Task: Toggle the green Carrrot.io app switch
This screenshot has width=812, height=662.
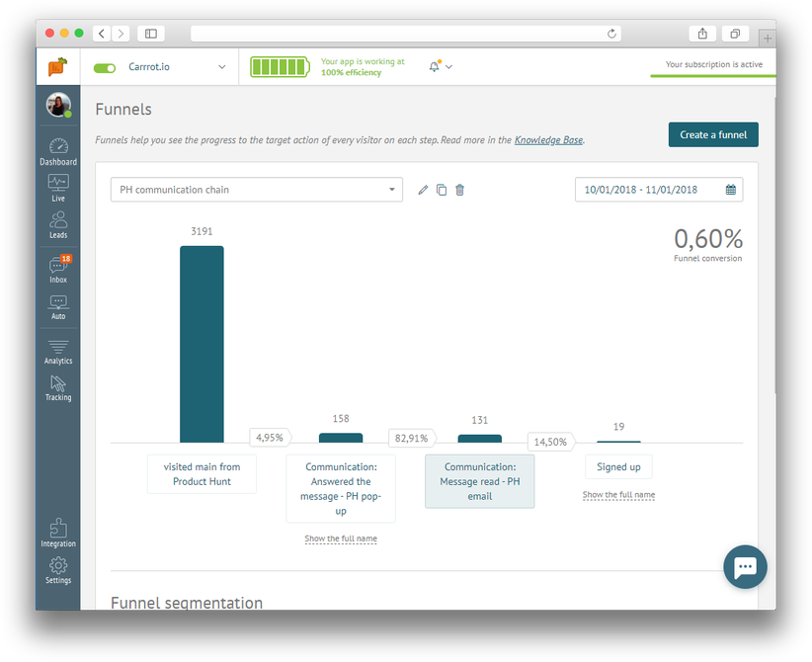Action: point(105,68)
